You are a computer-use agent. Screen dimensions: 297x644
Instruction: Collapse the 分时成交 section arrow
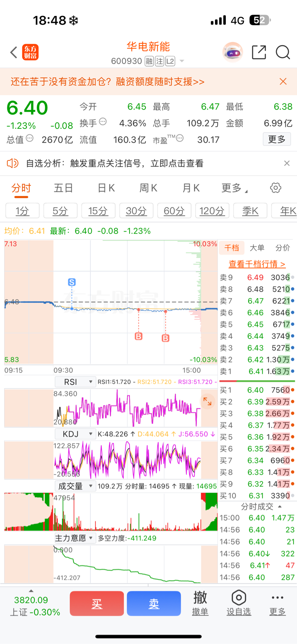(x=280, y=507)
